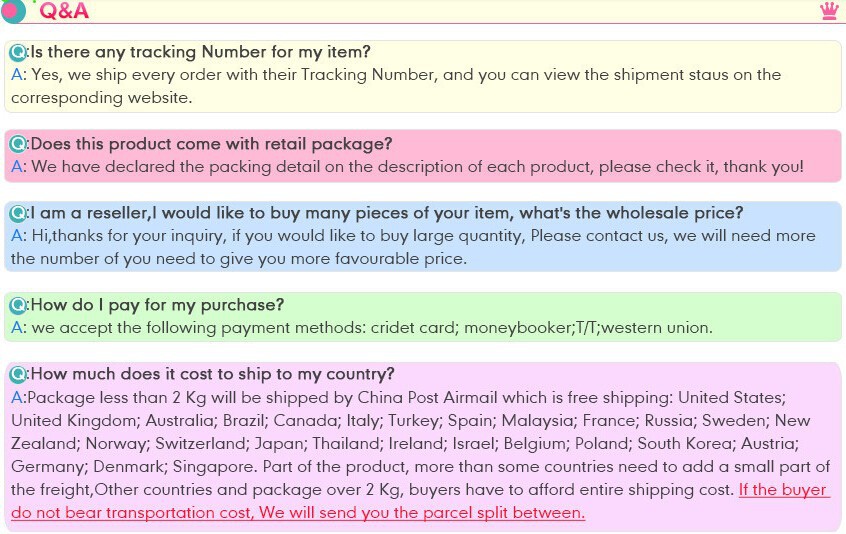Click the question about the wholesale price
846x534 pixels.
[x=387, y=213]
